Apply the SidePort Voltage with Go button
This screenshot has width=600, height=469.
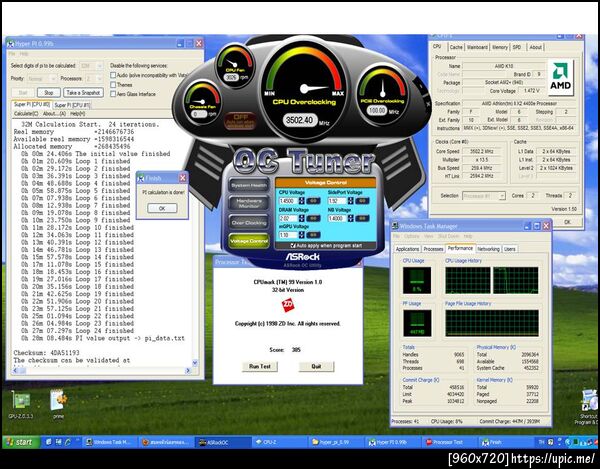click(362, 201)
